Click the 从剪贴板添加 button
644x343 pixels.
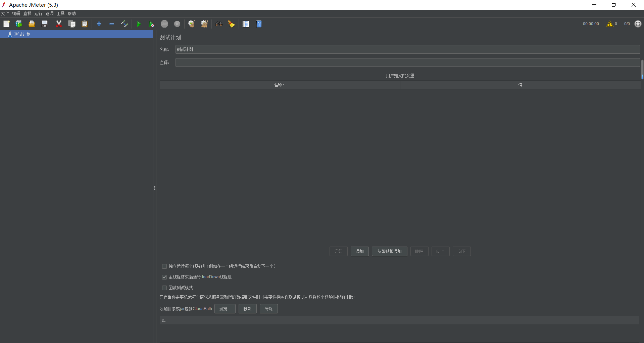390,251
